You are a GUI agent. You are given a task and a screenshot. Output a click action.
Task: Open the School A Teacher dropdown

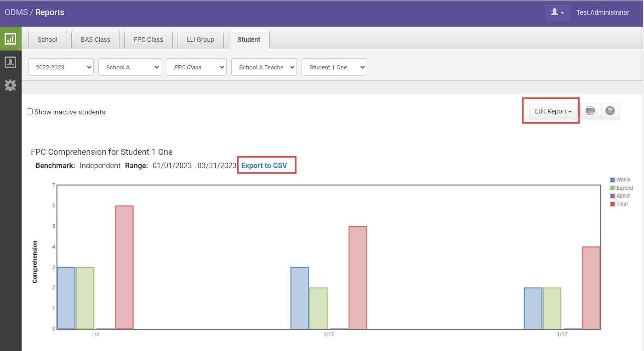click(264, 67)
